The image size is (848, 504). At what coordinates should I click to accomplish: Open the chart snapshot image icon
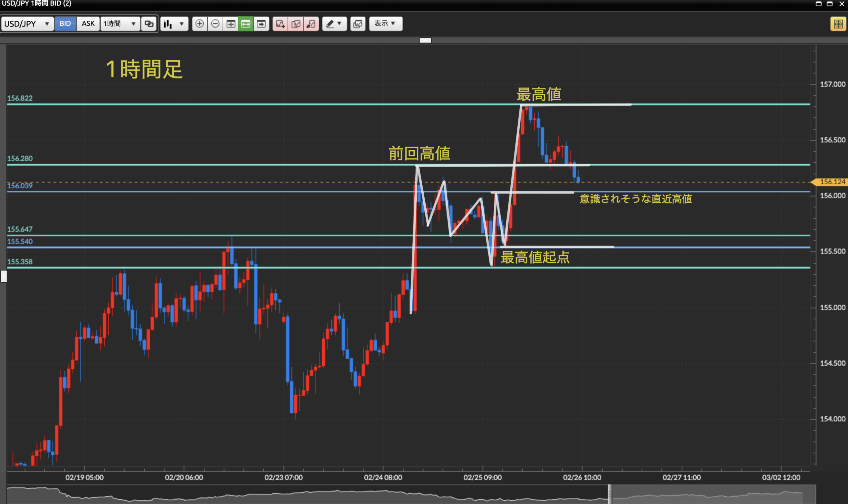pyautogui.click(x=357, y=24)
